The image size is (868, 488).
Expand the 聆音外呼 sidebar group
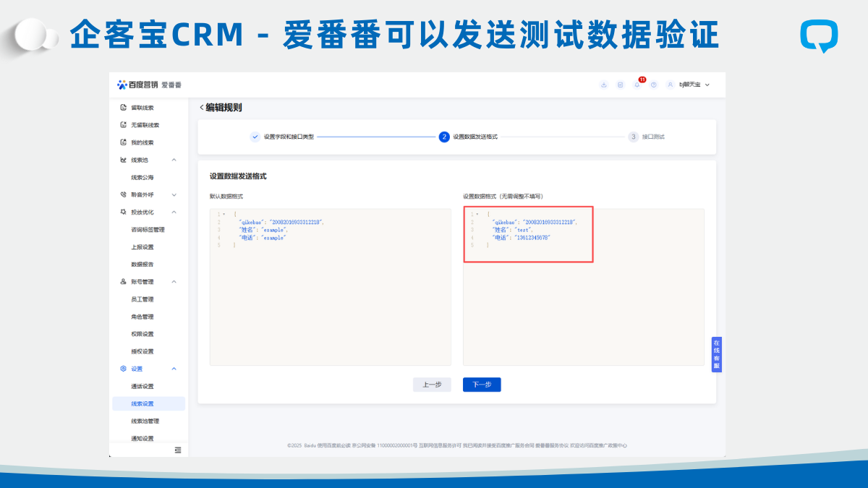[x=174, y=194]
